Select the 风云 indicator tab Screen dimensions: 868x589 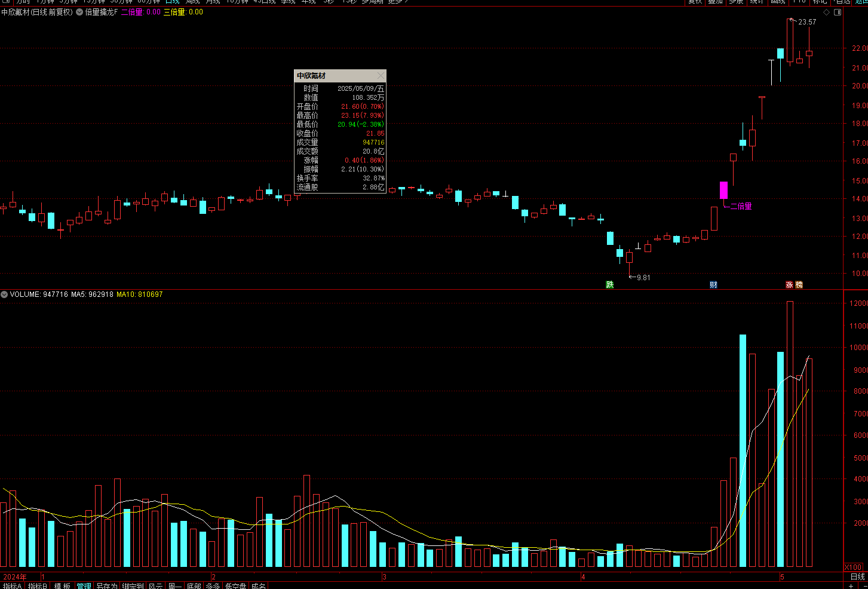click(x=155, y=586)
